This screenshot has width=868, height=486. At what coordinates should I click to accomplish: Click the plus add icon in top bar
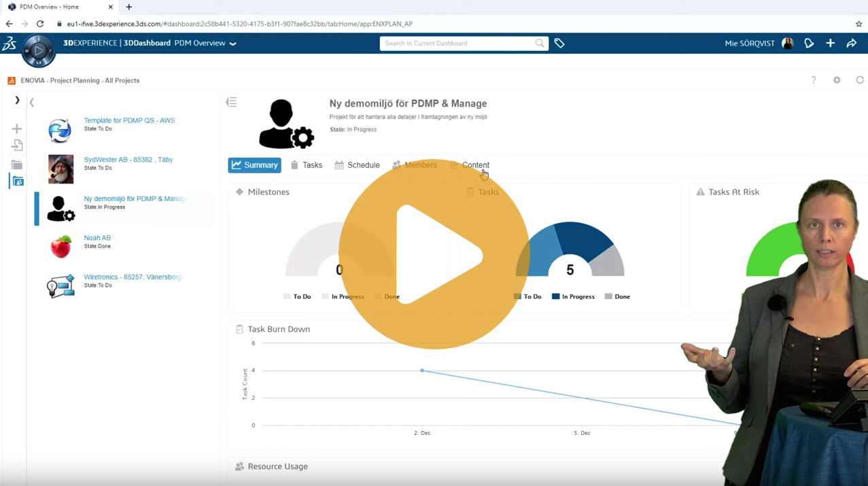coord(830,44)
